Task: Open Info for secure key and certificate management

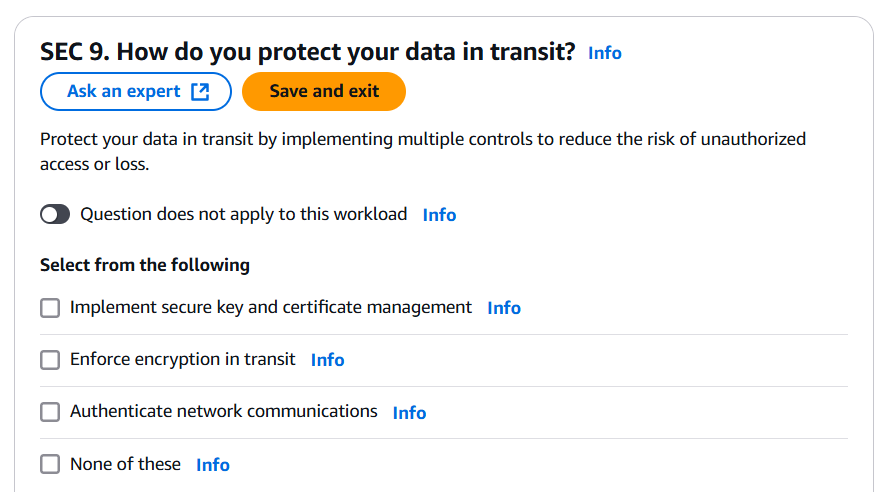Action: pos(504,308)
